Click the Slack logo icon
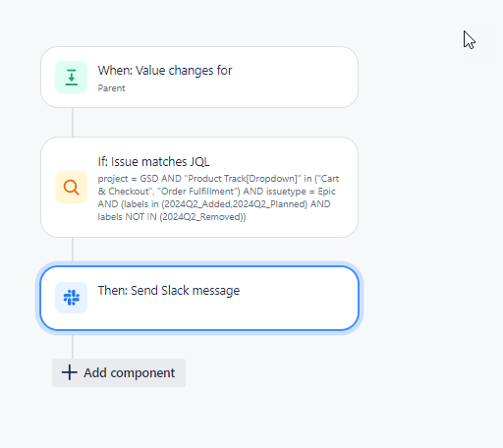This screenshot has width=503, height=448. (x=72, y=298)
